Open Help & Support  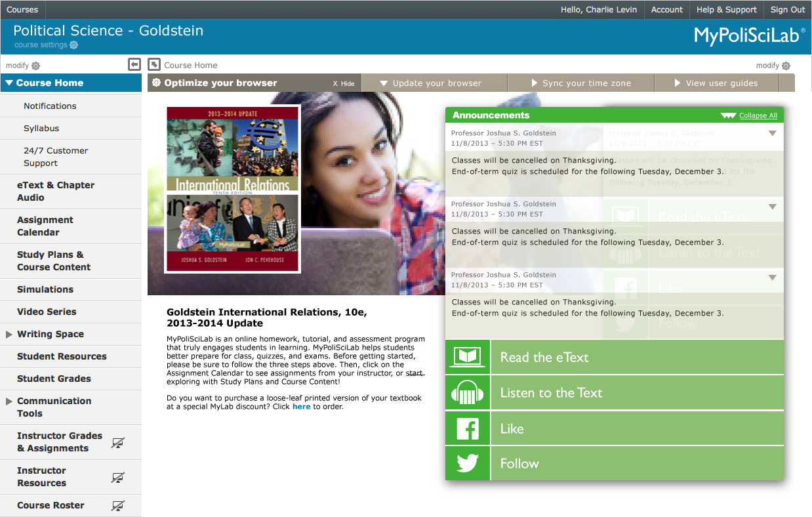point(727,10)
